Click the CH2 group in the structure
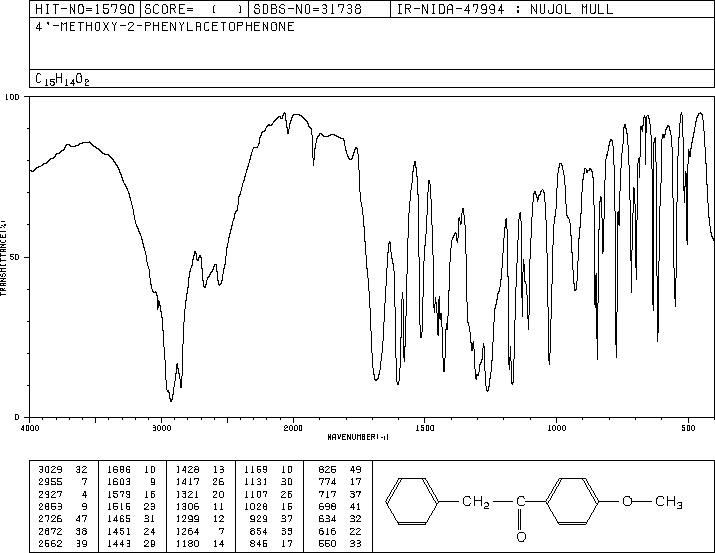The image size is (715, 553). (x=476, y=502)
